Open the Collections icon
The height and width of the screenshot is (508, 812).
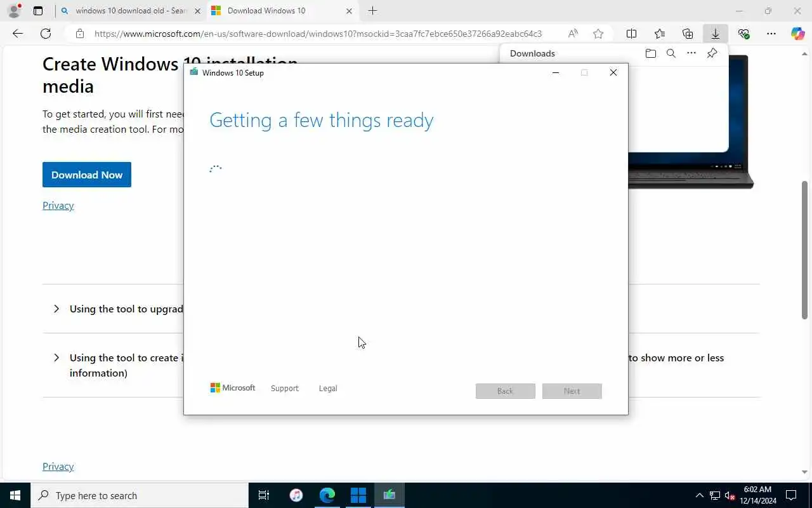pyautogui.click(x=688, y=34)
